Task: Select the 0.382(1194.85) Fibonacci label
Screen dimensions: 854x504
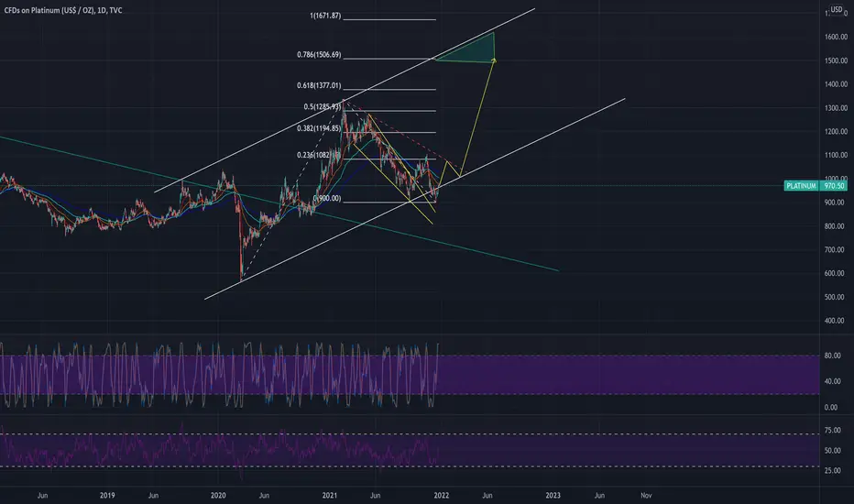Action: click(319, 128)
